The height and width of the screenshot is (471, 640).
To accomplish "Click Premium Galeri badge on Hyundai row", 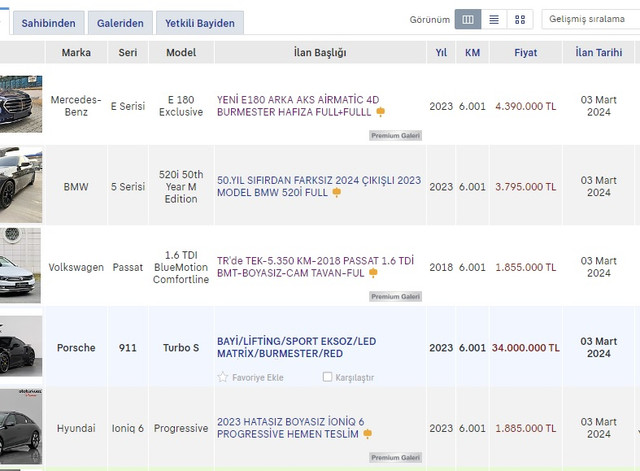I will tap(396, 458).
